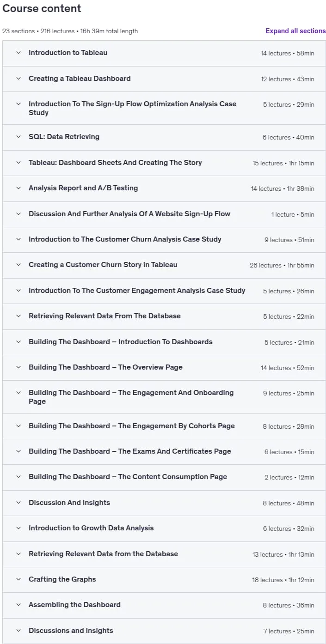Expand Creating a Tableau Dashboard chevron
Image resolution: width=326 pixels, height=644 pixels.
[18, 79]
